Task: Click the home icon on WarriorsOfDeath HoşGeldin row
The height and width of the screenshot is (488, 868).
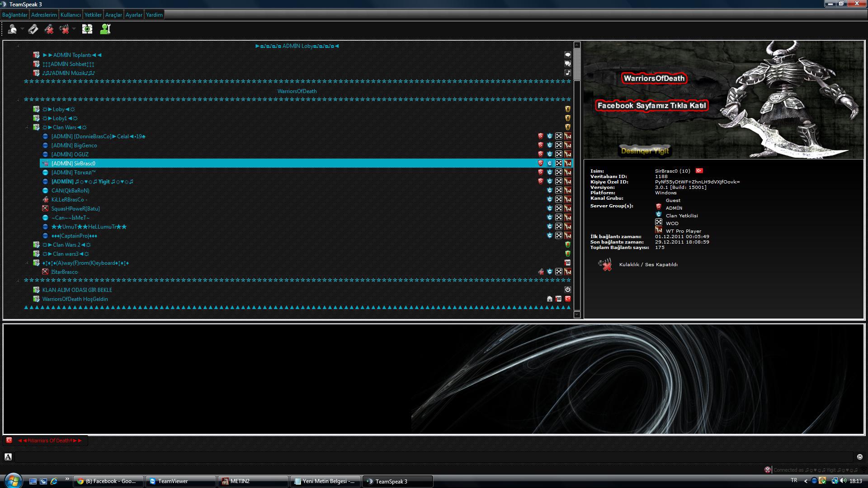Action: 550,299
